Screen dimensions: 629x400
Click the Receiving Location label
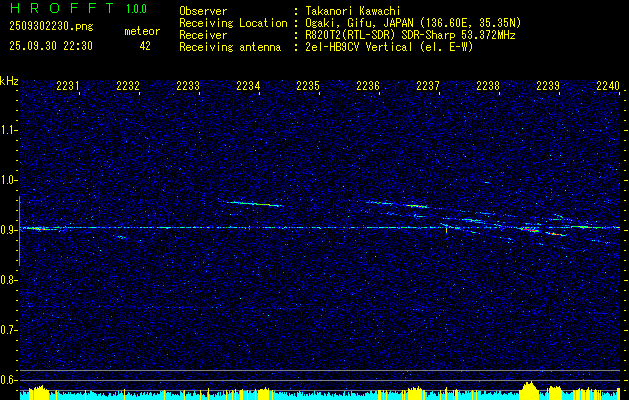[x=233, y=23]
